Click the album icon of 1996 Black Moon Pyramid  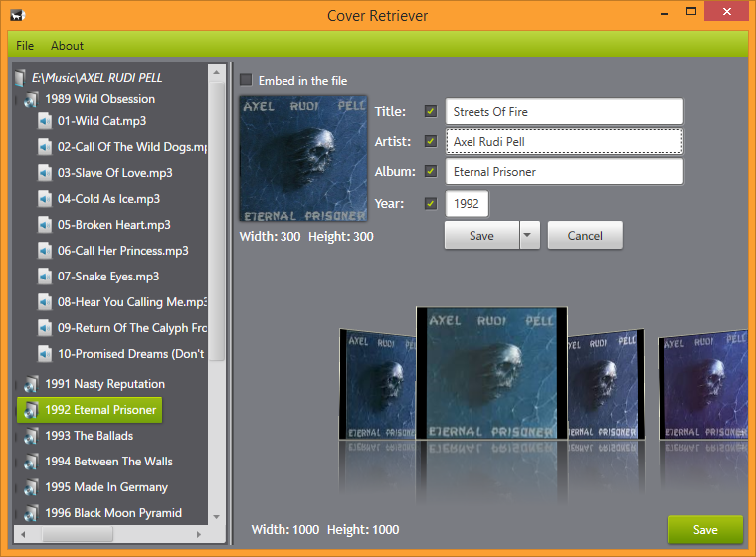(x=31, y=513)
